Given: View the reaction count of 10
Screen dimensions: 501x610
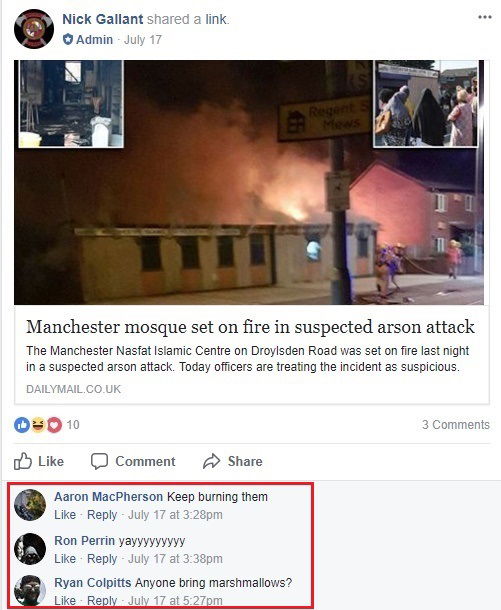Looking at the screenshot, I should [x=73, y=424].
